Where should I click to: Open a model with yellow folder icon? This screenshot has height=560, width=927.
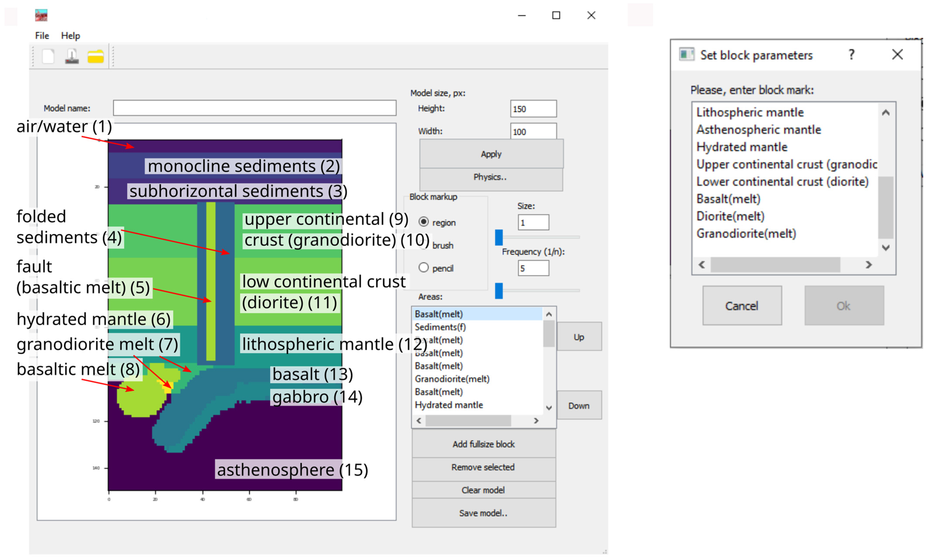[96, 57]
